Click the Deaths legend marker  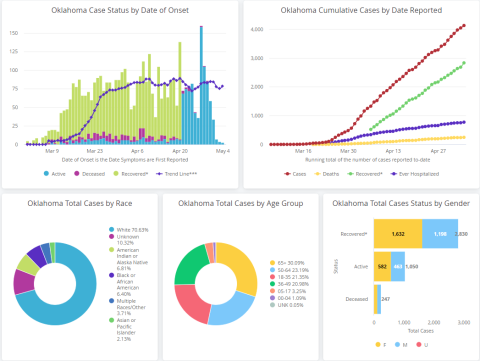[x=318, y=174]
